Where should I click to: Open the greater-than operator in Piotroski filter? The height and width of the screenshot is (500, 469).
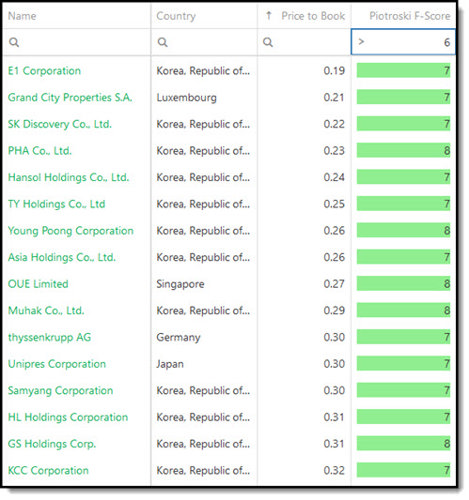(361, 42)
